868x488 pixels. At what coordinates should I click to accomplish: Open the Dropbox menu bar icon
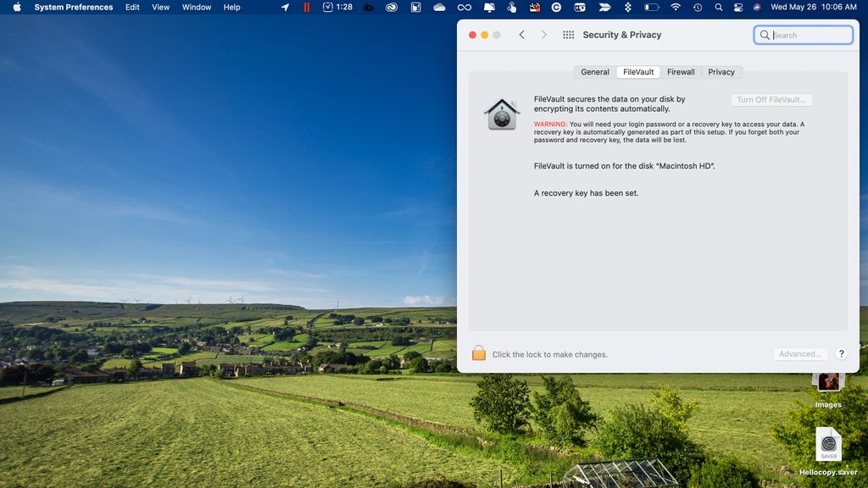629,7
